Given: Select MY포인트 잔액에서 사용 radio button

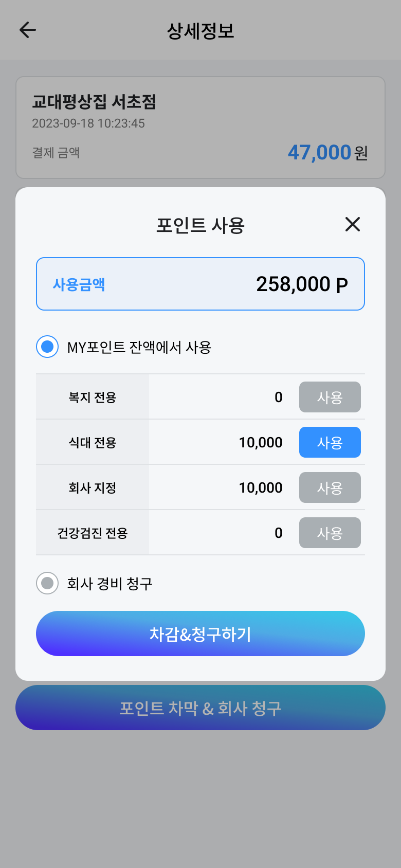Looking at the screenshot, I should (47, 347).
